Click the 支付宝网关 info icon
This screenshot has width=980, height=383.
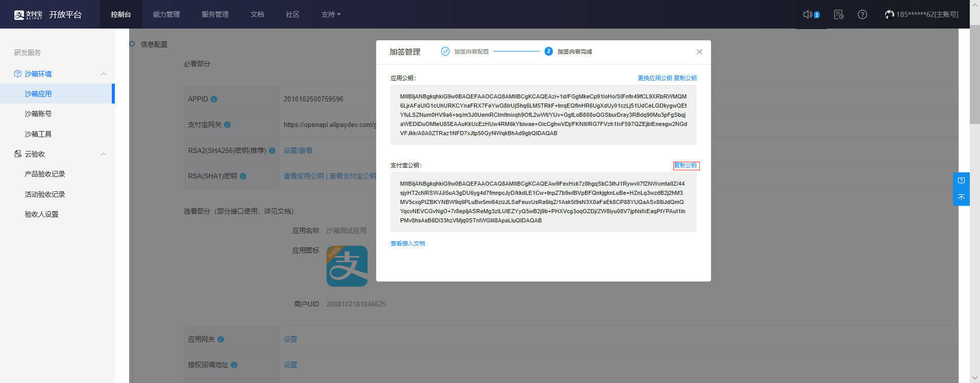[x=228, y=125]
